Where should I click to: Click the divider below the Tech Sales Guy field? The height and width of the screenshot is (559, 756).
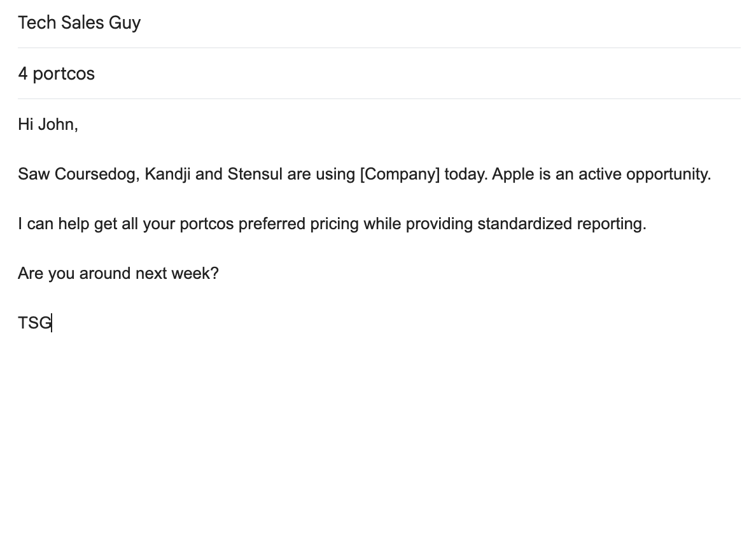click(379, 48)
